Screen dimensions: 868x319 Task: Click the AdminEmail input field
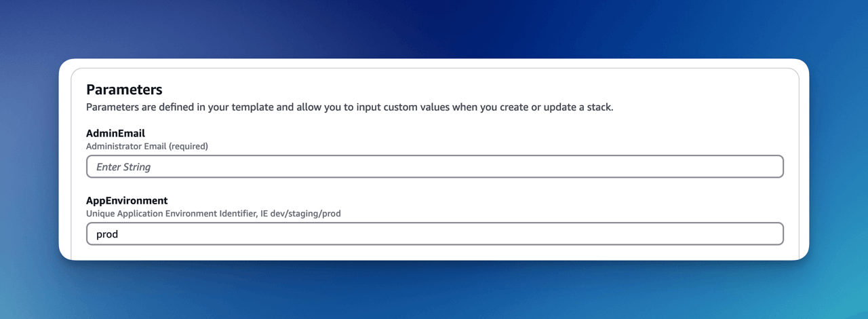435,167
